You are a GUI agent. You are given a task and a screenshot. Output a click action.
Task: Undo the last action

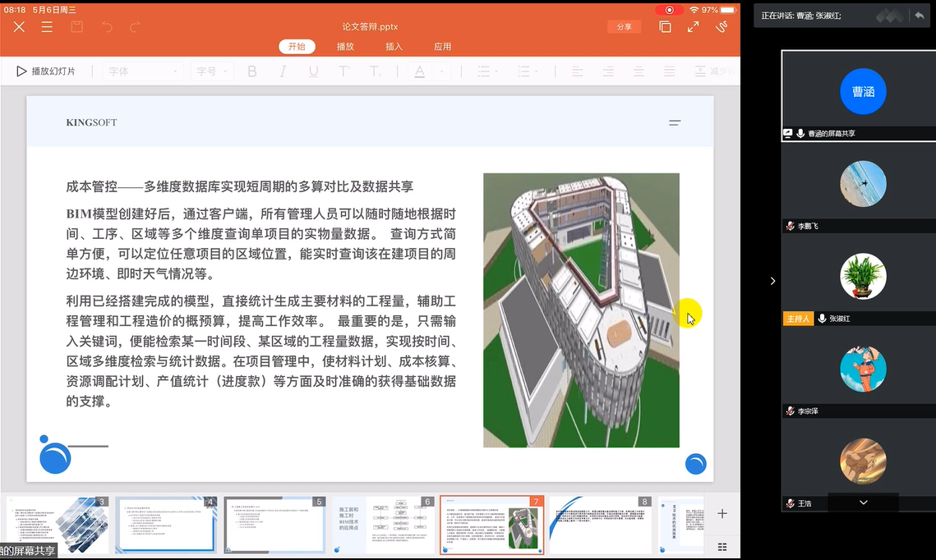(x=107, y=27)
